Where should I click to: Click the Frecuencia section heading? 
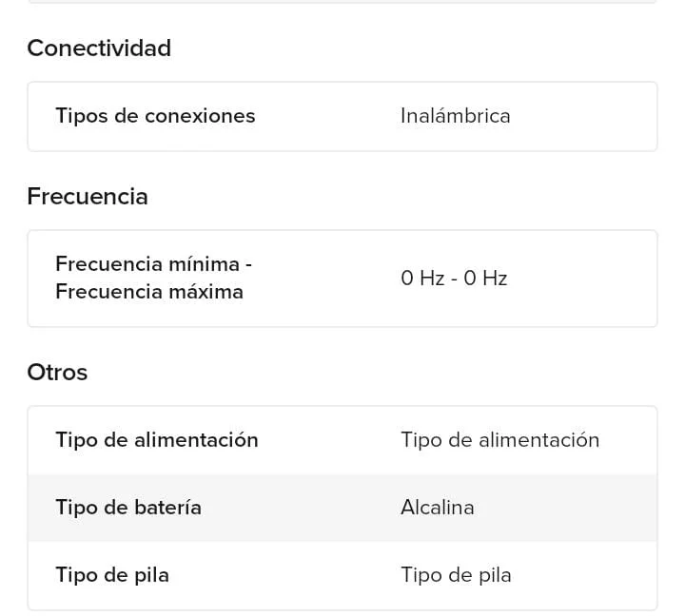pyautogui.click(x=88, y=197)
